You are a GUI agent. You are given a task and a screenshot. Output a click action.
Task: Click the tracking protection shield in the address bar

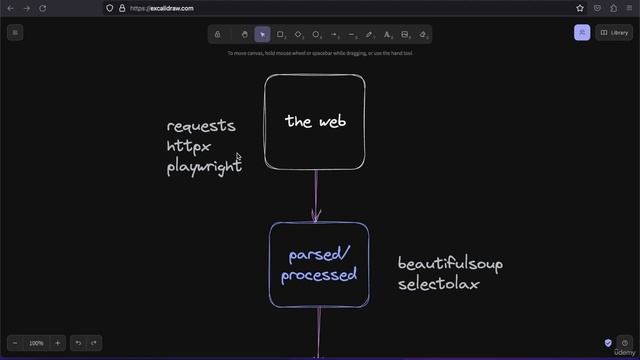click(109, 8)
